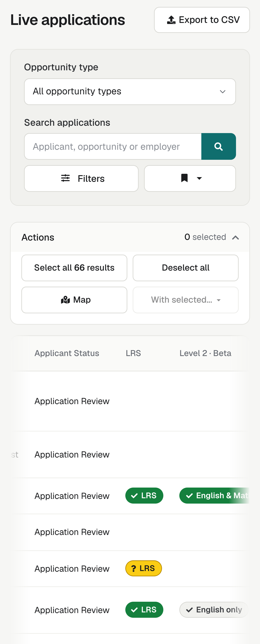
Task: Click the 0 selected counter text
Action: (205, 237)
